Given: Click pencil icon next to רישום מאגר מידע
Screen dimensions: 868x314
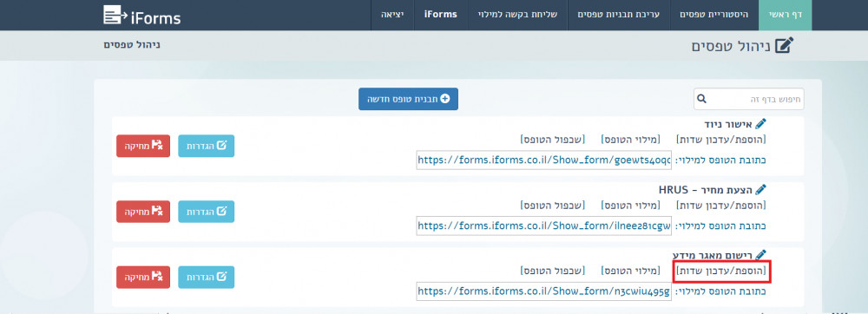Looking at the screenshot, I should coord(760,255).
